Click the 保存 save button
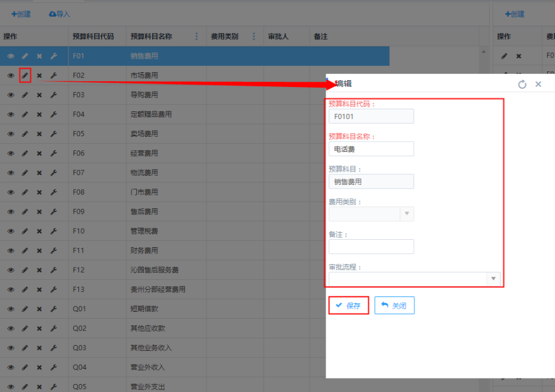This screenshot has height=392, width=555. [x=348, y=306]
